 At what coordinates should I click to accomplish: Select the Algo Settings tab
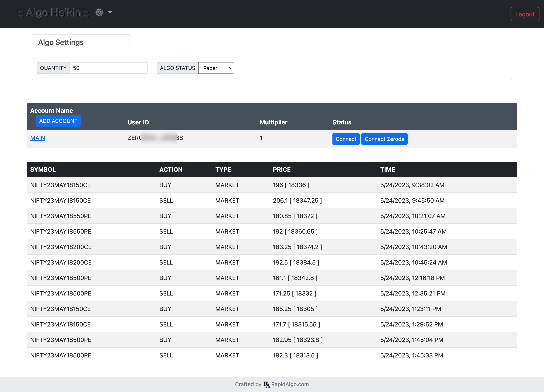pos(61,42)
